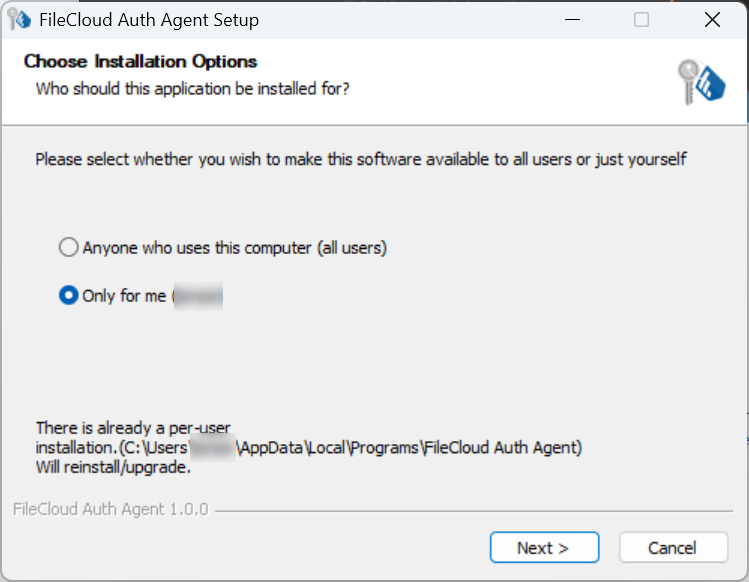749x582 pixels.
Task: Select the all users radio button
Action: [68, 247]
